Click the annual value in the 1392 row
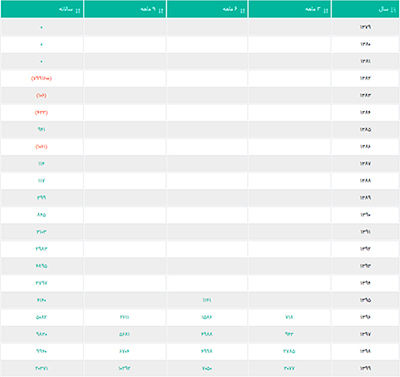Viewport: 400px width, 377px height. [41, 249]
